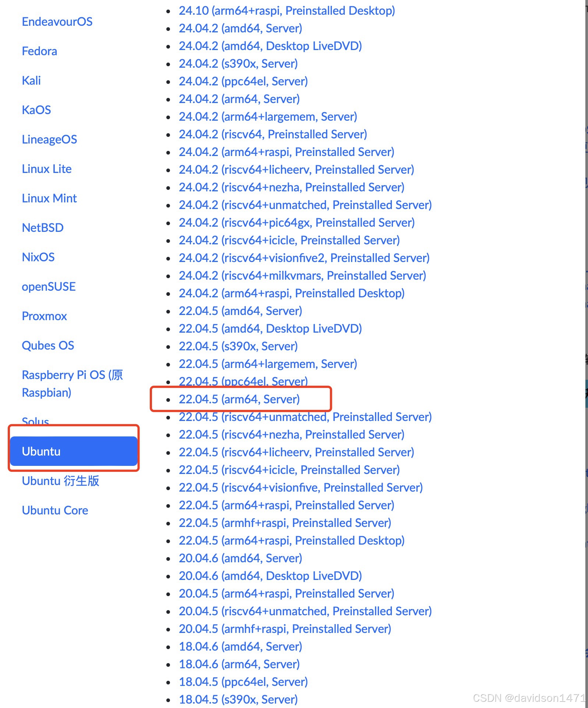This screenshot has height=708, width=588.
Task: Click 22.04.5 (arm64+raspi, Preinstalled Server)
Action: 287,505
